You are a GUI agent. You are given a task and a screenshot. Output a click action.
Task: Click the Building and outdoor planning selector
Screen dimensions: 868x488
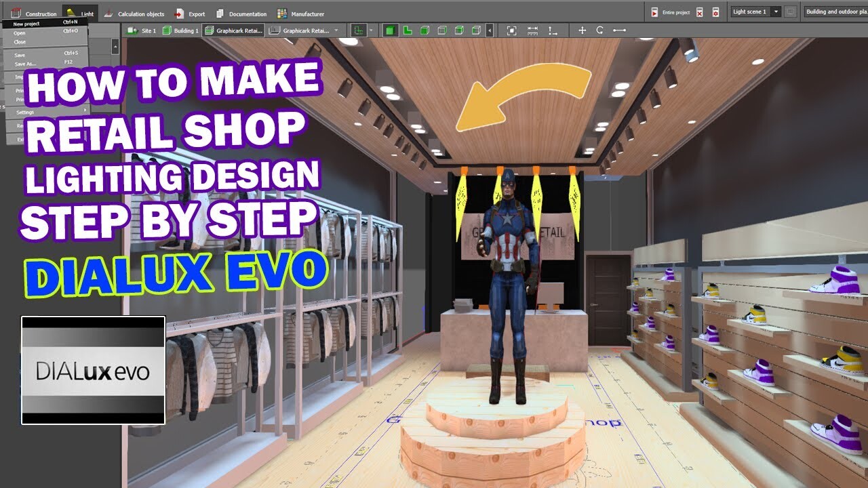(x=834, y=12)
